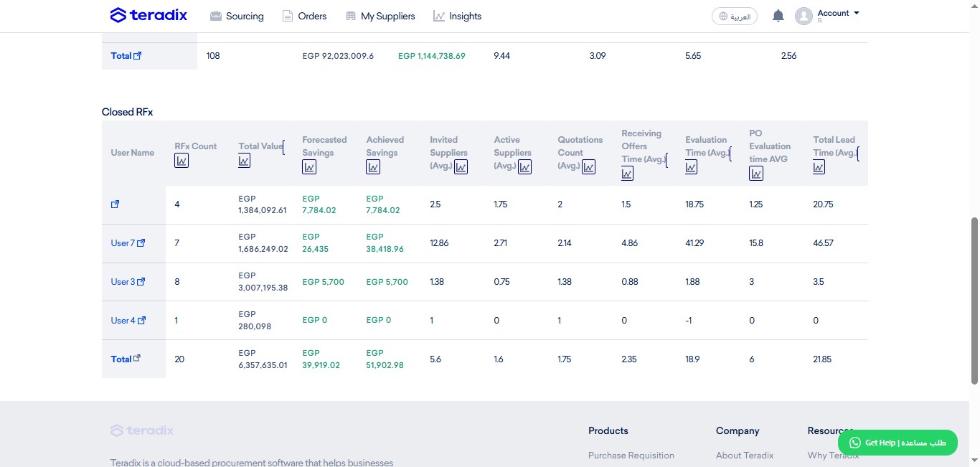Open chart for Forecasted Savings column
This screenshot has height=467, width=980.
pyautogui.click(x=309, y=166)
